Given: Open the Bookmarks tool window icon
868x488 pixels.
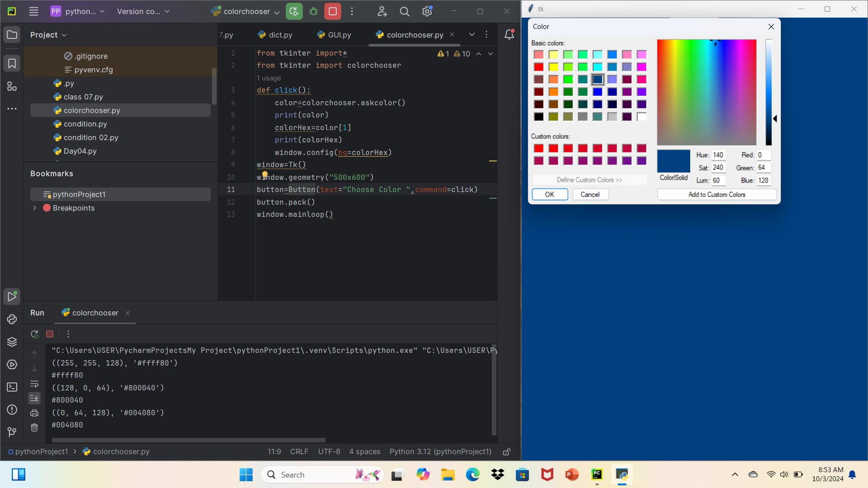Looking at the screenshot, I should (x=12, y=64).
